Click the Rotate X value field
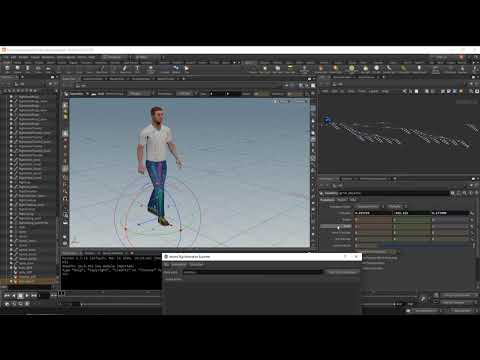 click(x=373, y=220)
